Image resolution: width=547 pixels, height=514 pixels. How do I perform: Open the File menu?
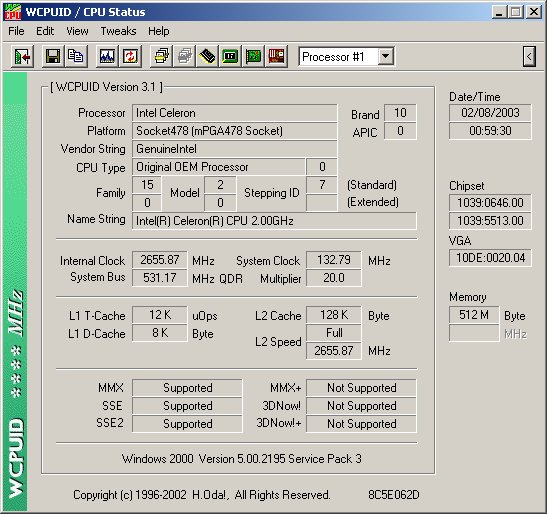click(x=16, y=31)
